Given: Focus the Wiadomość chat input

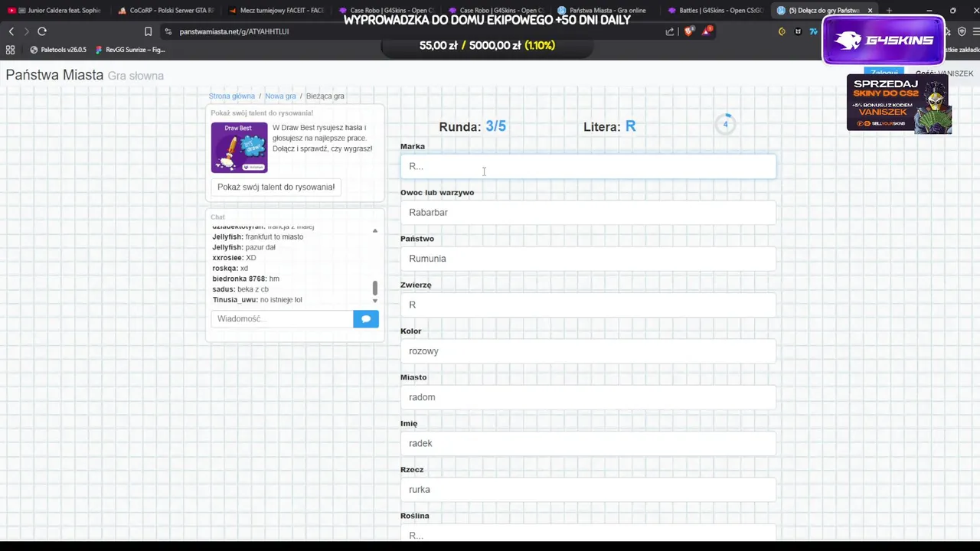Looking at the screenshot, I should tap(282, 318).
